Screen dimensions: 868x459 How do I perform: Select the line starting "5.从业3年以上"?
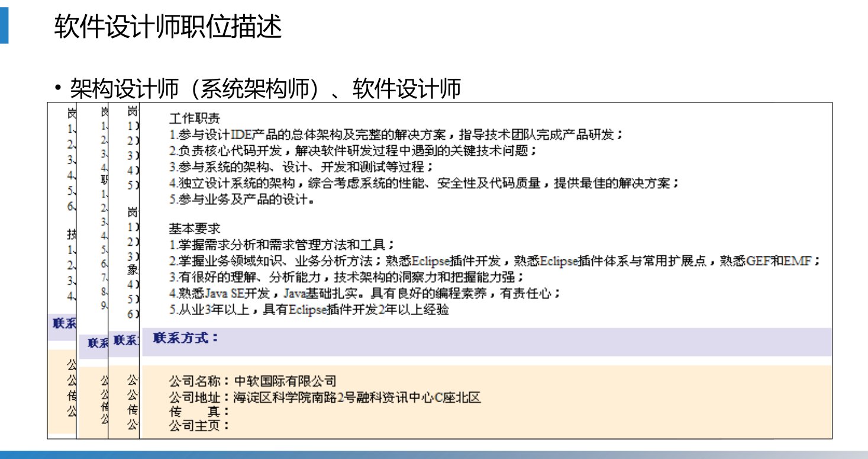click(309, 310)
